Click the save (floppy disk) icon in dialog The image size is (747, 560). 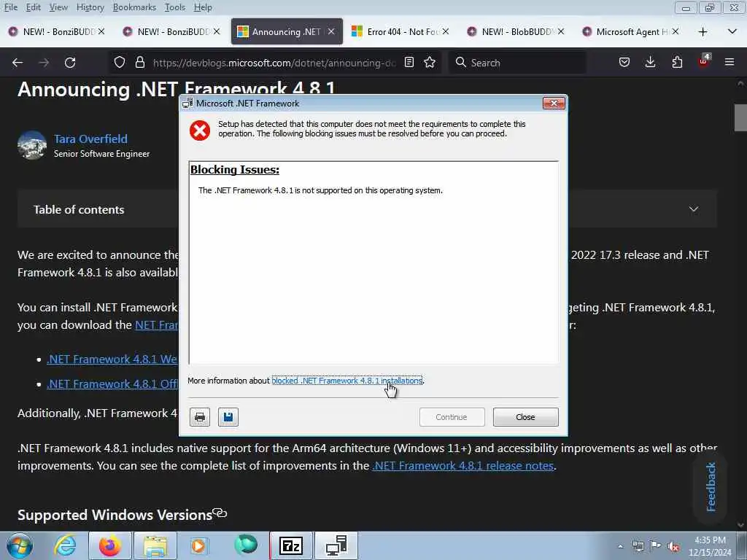tap(228, 417)
